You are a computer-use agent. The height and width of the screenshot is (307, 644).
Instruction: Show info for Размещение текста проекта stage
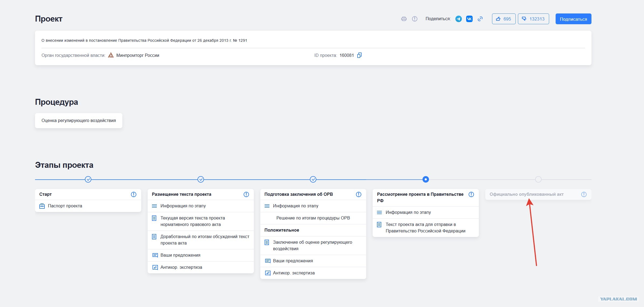pos(246,194)
